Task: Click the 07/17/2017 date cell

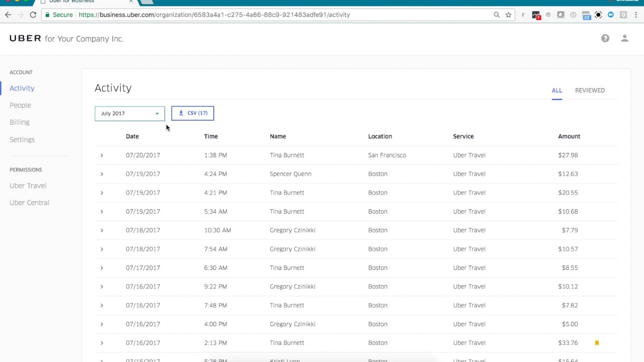Action: [x=143, y=267]
